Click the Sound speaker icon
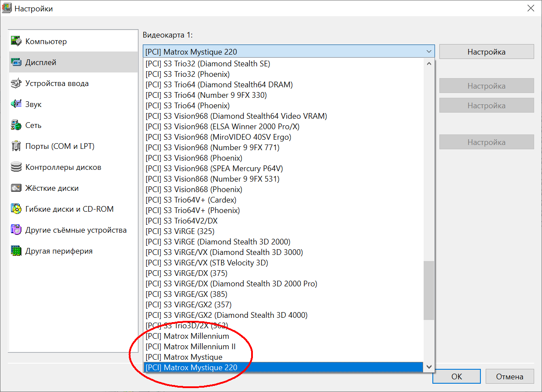The image size is (542, 392). point(16,104)
